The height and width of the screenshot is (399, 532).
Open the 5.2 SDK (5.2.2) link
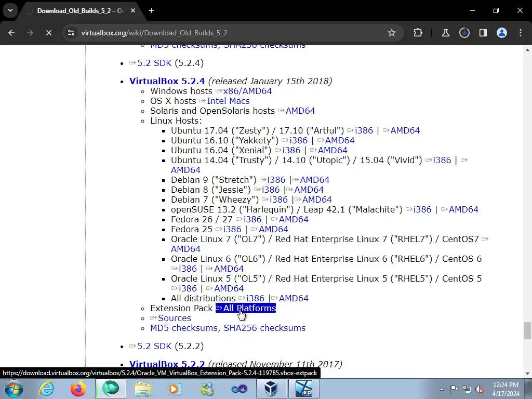154,346
